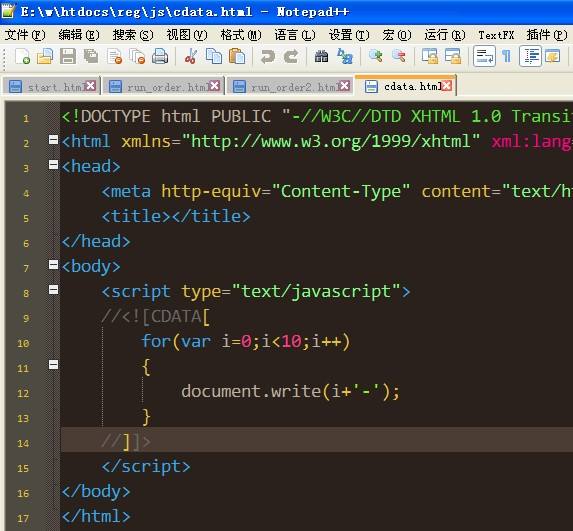
Task: Click the </html> closing tag
Action: [x=96, y=516]
